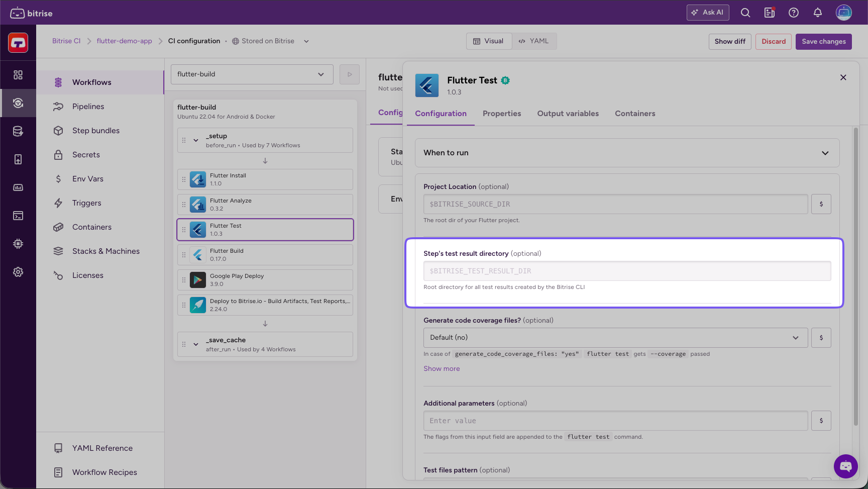Switch to Containers tab in step panel
Image resolution: width=868 pixels, height=489 pixels.
pyautogui.click(x=635, y=114)
